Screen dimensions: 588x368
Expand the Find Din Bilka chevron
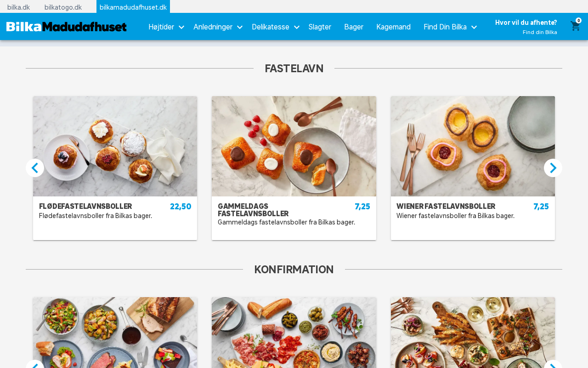[474, 27]
